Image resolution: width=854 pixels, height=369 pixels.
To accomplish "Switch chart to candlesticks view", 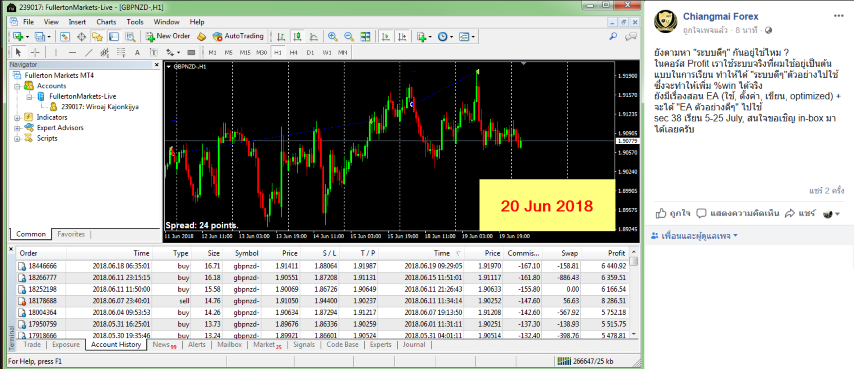I will pyautogui.click(x=297, y=36).
